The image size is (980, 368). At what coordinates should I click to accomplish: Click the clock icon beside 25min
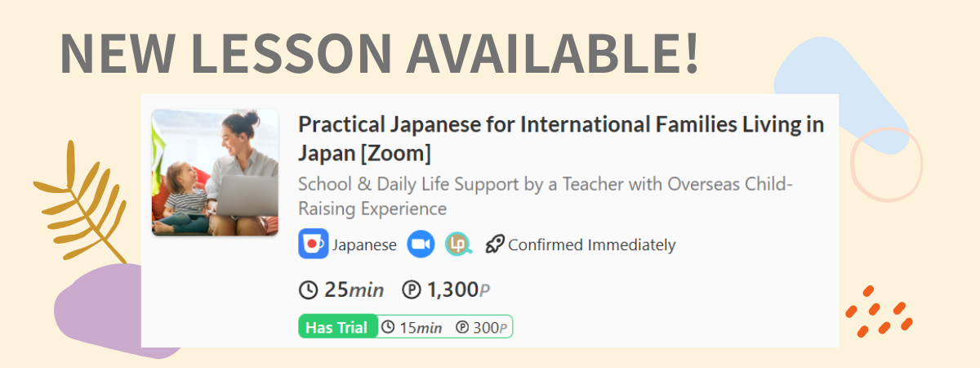click(x=310, y=289)
